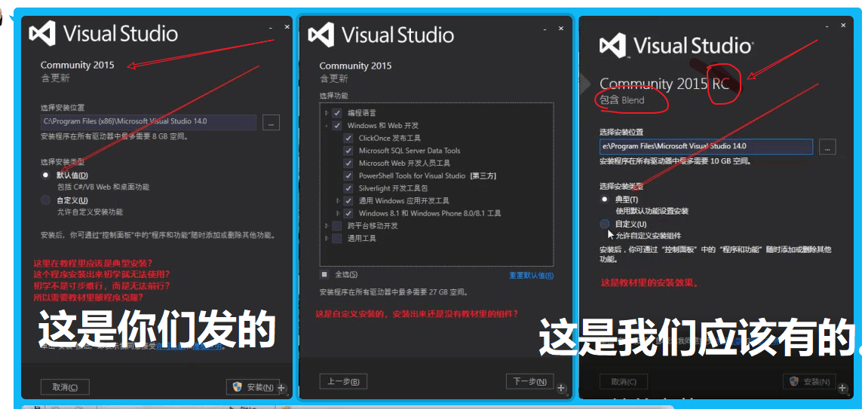Check the 跨平台移动开发 checkbox

coord(336,225)
